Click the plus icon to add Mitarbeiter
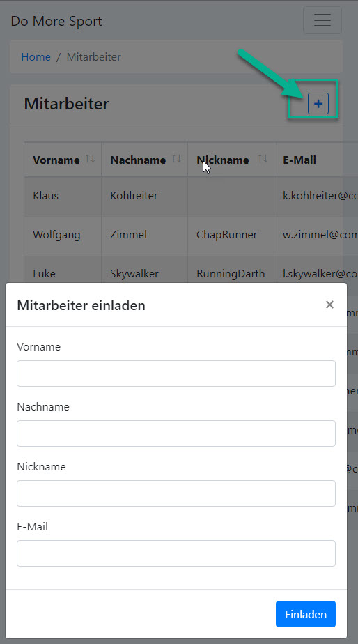Image resolution: width=358 pixels, height=644 pixels. coord(318,103)
